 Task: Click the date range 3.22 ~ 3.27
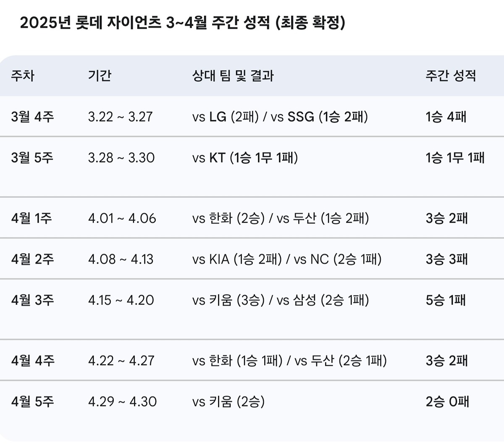[x=120, y=116]
